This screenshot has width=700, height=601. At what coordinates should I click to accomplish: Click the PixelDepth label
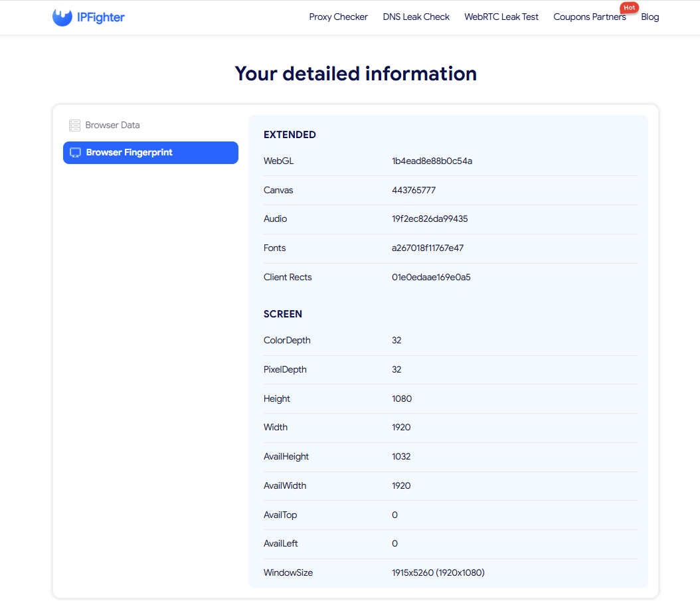(285, 370)
